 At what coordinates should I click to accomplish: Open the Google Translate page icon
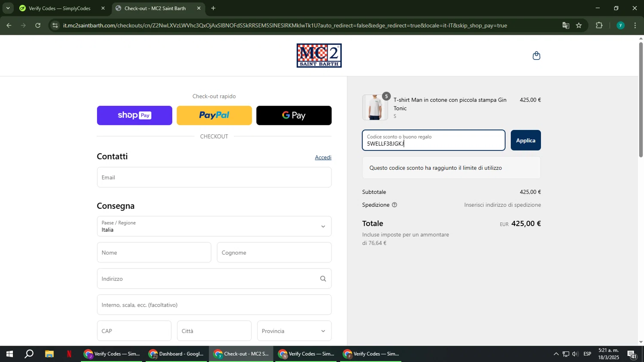[x=565, y=26]
